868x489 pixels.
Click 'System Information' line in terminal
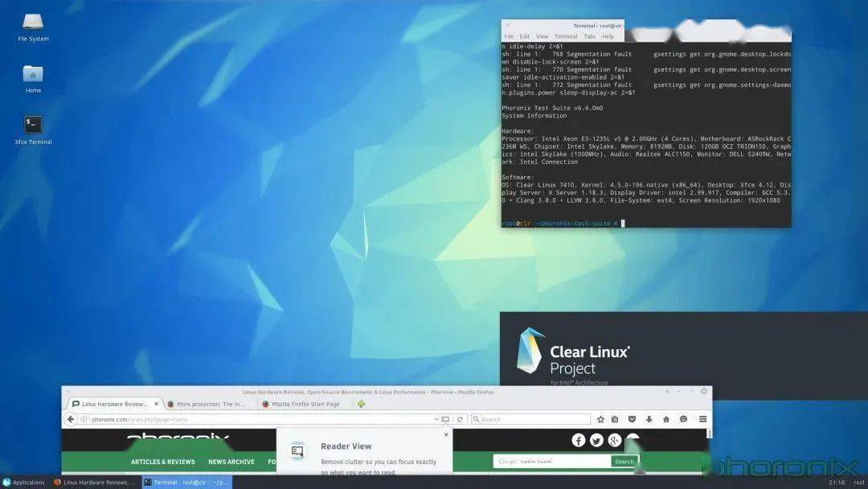[x=534, y=116]
